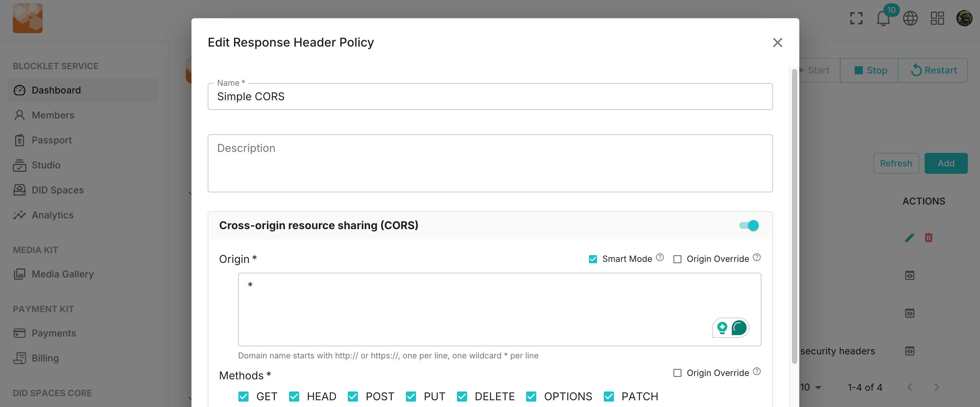Click the notifications bell icon
This screenshot has width=980, height=407.
pos(883,18)
